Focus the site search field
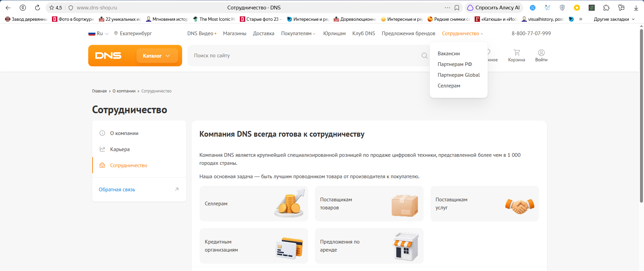Image resolution: width=644 pixels, height=271 pixels. pyautogui.click(x=305, y=56)
